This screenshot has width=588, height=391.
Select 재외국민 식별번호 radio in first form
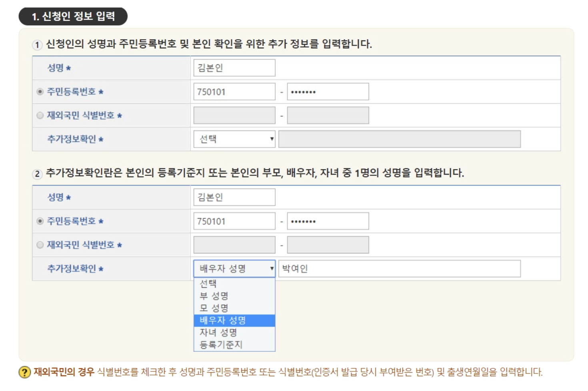coord(40,116)
